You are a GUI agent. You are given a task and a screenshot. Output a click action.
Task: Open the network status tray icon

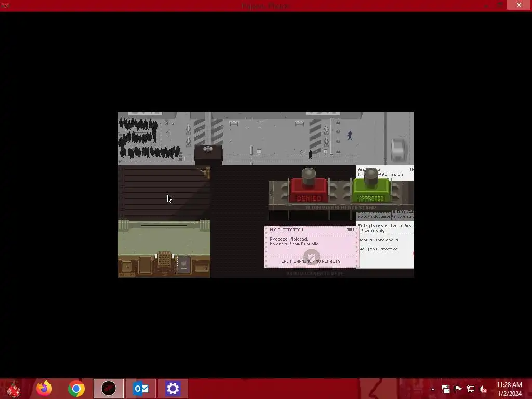(471, 389)
